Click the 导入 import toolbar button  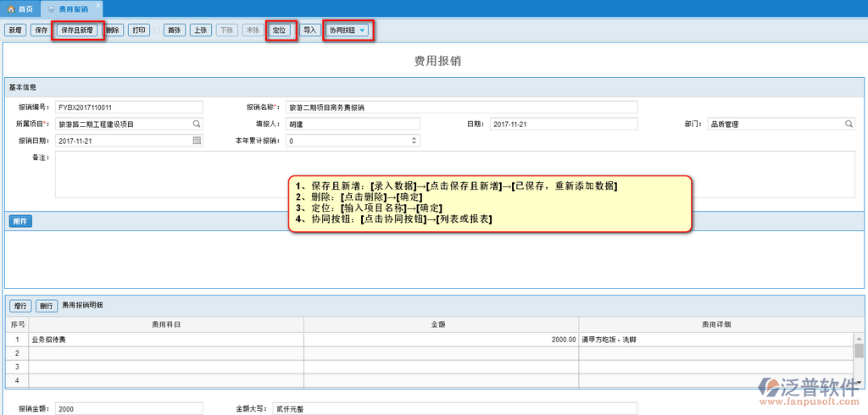pos(310,30)
